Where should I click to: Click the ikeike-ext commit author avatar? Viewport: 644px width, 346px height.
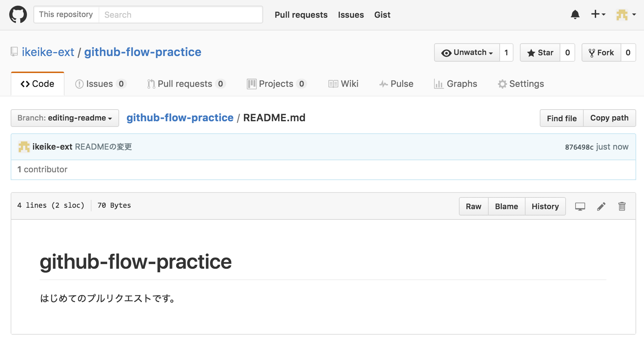click(24, 147)
